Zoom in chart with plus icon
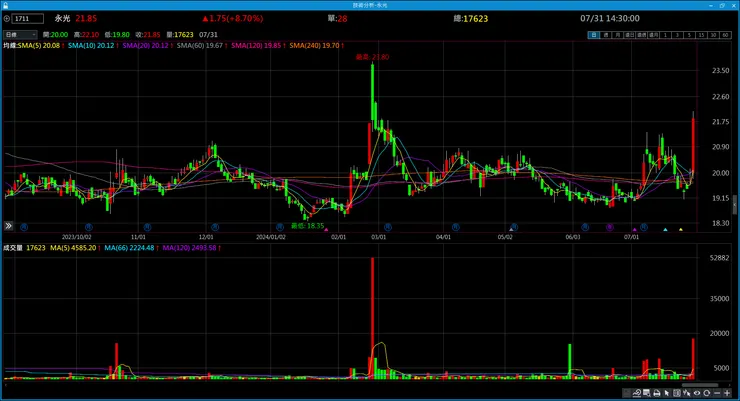Image resolution: width=740 pixels, height=401 pixels. point(727,393)
